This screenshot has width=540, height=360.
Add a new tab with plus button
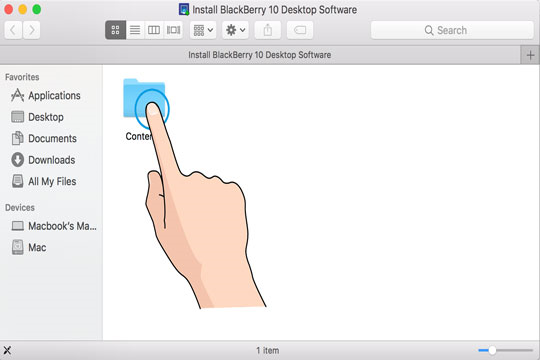530,55
